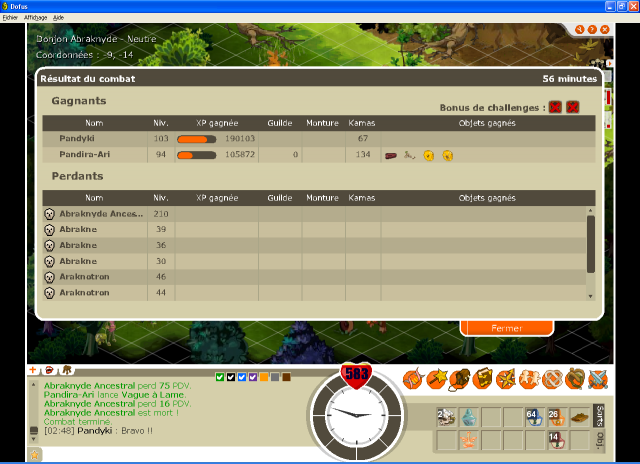Toggle the orange chat channel checkbox

click(264, 377)
